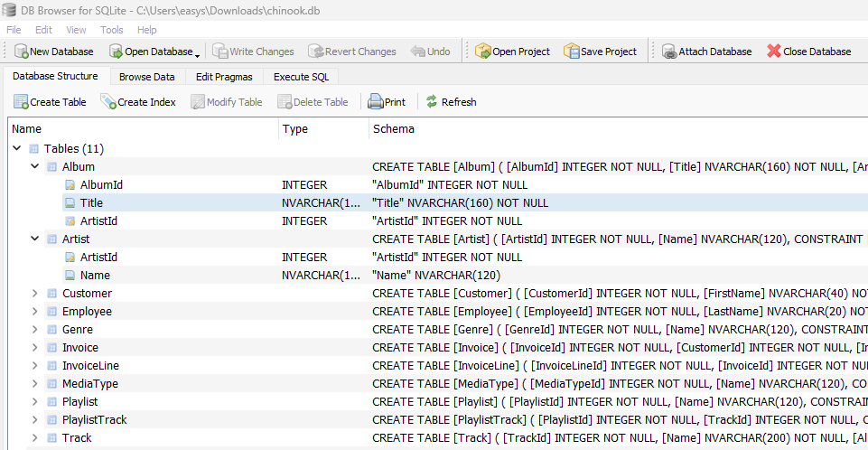Select the Database Structure tab
This screenshot has width=868, height=450.
pos(55,76)
